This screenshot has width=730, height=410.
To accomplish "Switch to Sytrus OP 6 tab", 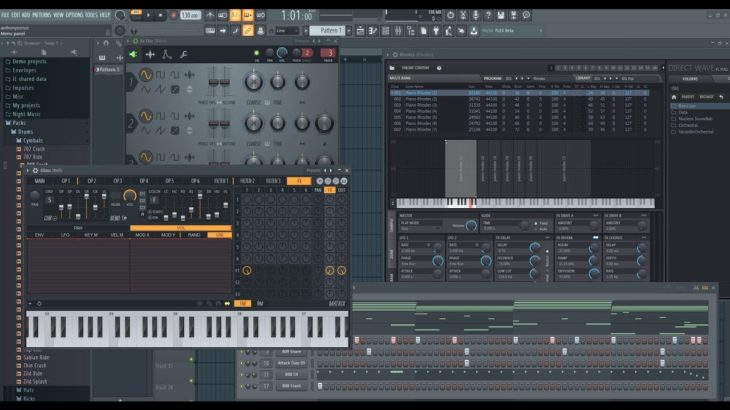I will [x=196, y=181].
